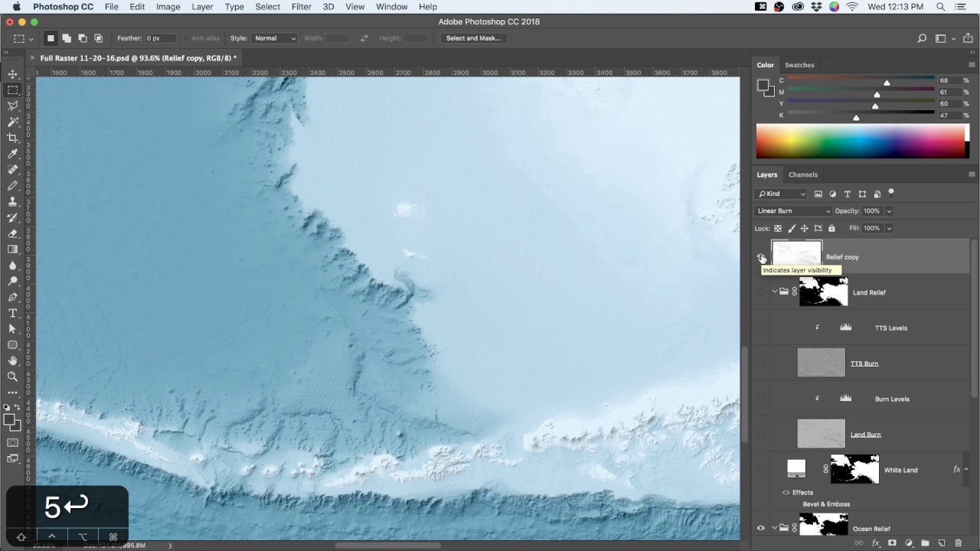Select the Eraser tool
This screenshot has width=980, height=551.
click(x=12, y=233)
